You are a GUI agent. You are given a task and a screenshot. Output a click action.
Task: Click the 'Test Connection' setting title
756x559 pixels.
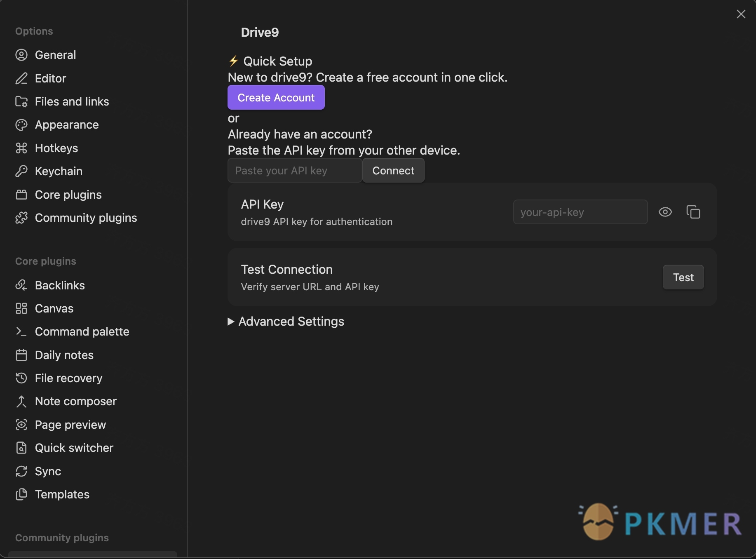pos(287,270)
